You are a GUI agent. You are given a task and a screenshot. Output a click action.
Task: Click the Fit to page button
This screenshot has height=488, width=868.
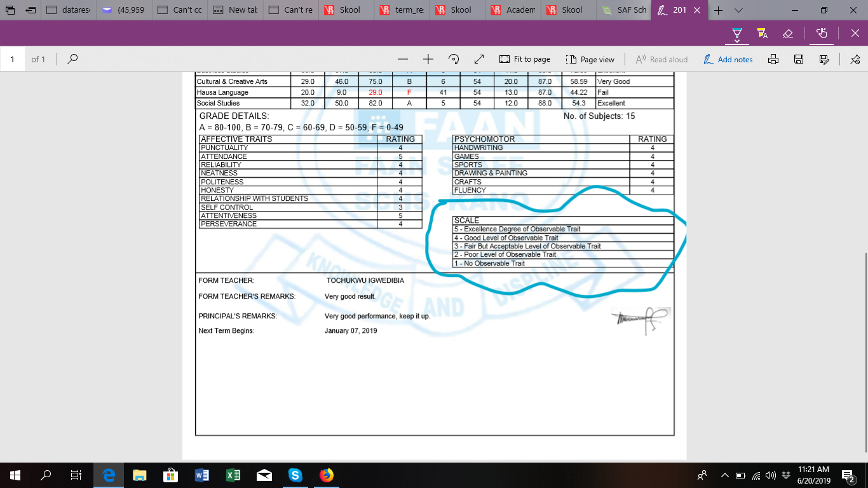[525, 59]
